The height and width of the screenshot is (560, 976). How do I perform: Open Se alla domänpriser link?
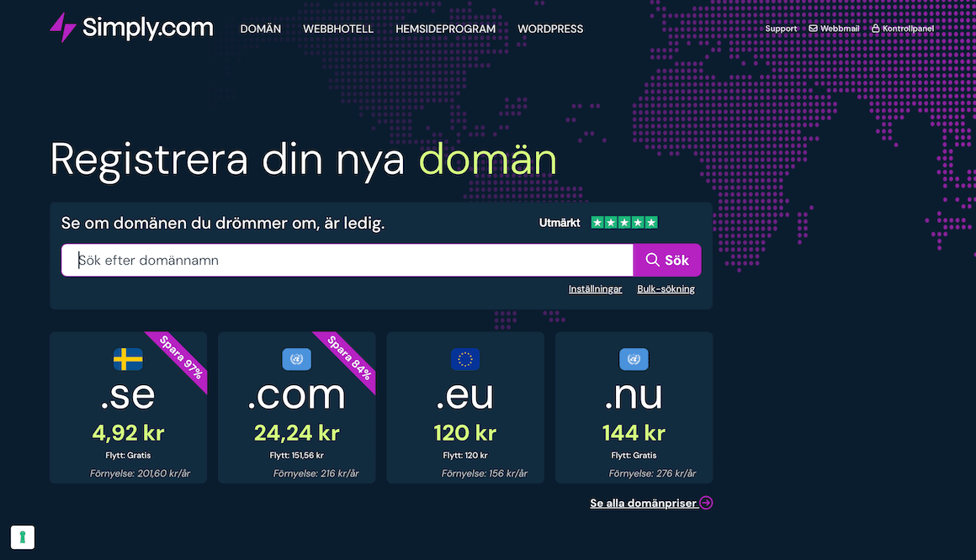644,503
